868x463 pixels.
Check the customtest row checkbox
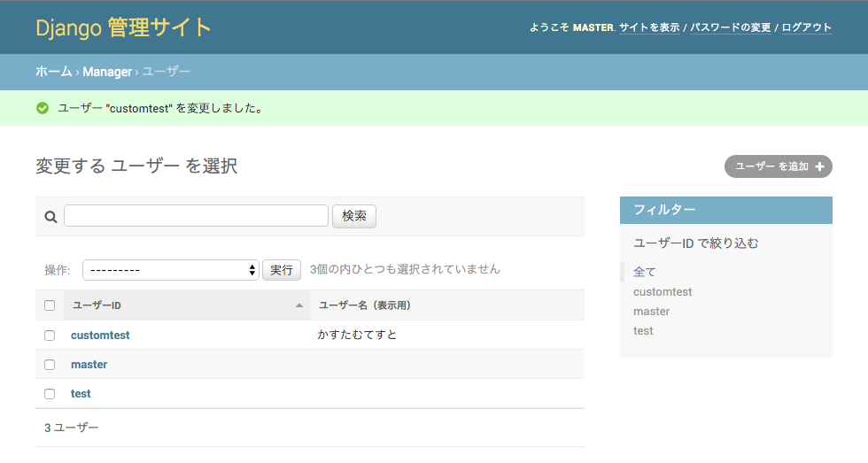pyautogui.click(x=50, y=336)
